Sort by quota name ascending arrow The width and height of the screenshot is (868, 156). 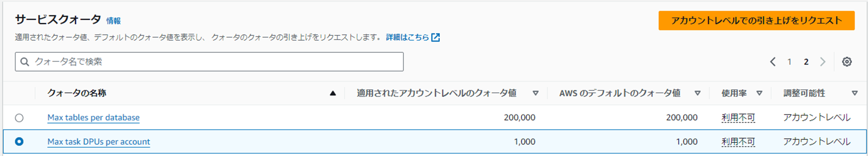[x=333, y=93]
